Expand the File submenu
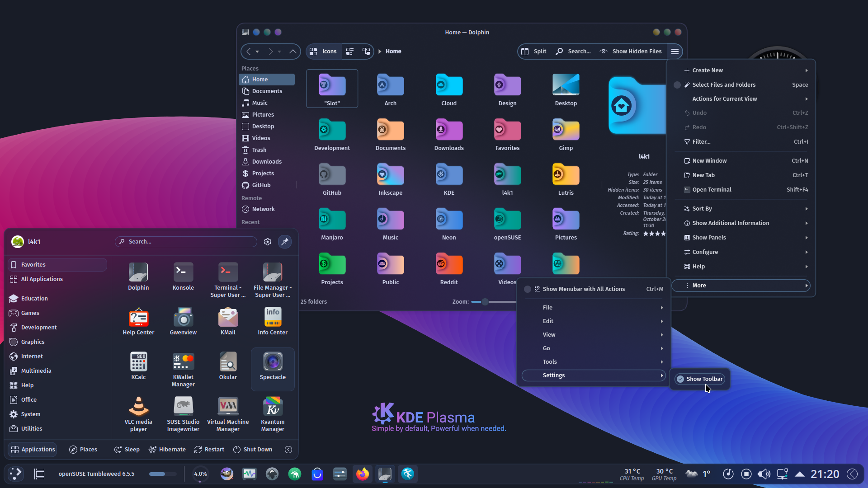868x488 pixels. (x=593, y=308)
